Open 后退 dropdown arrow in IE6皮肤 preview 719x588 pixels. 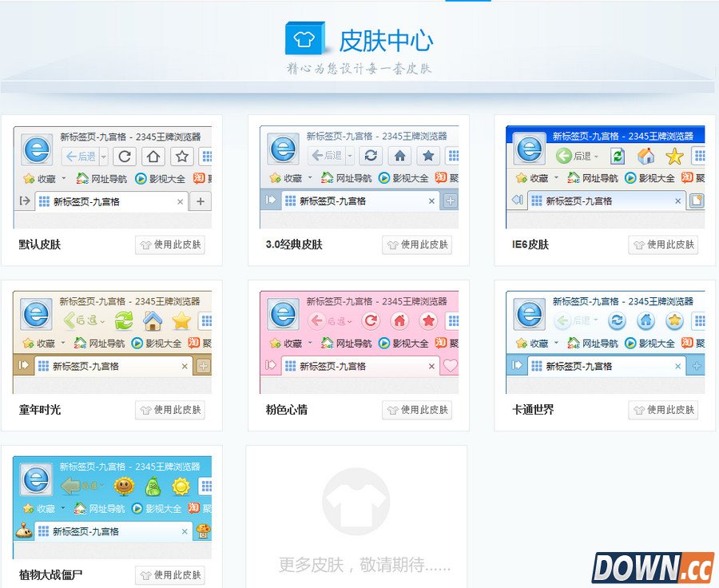(596, 157)
